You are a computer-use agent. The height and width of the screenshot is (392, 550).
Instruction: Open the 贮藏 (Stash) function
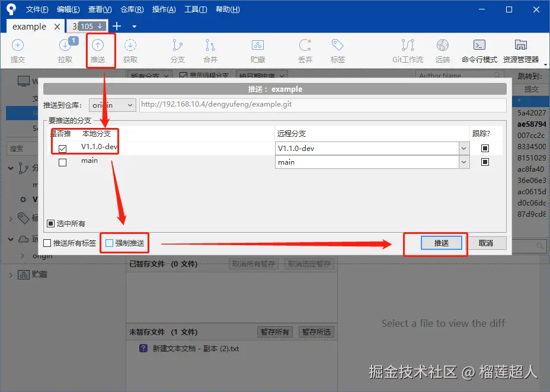[x=258, y=50]
